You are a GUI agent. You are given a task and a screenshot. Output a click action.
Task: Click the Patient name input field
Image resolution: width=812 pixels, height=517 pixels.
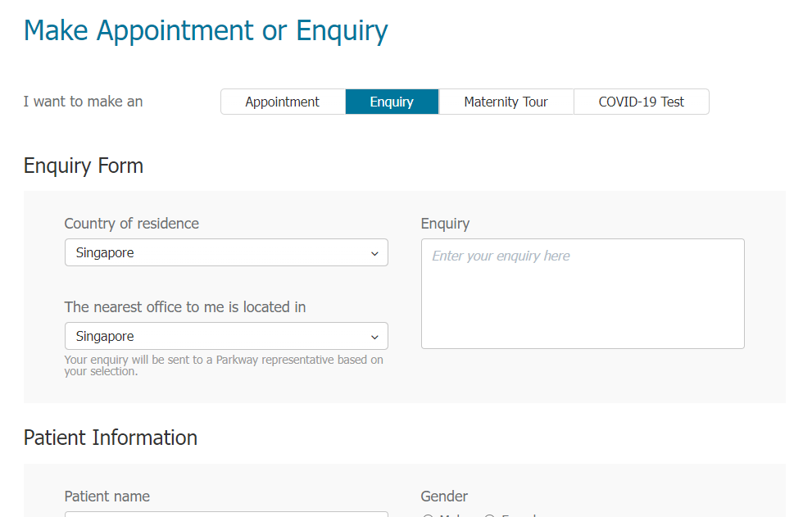[225, 514]
